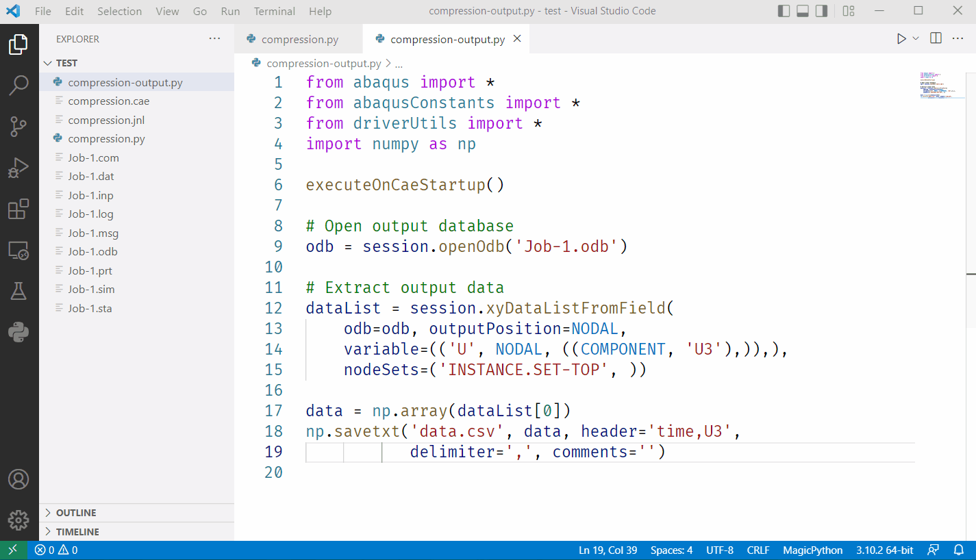Show problems via errors and warnings count
Viewport: 976px width, 560px height.
click(x=56, y=550)
